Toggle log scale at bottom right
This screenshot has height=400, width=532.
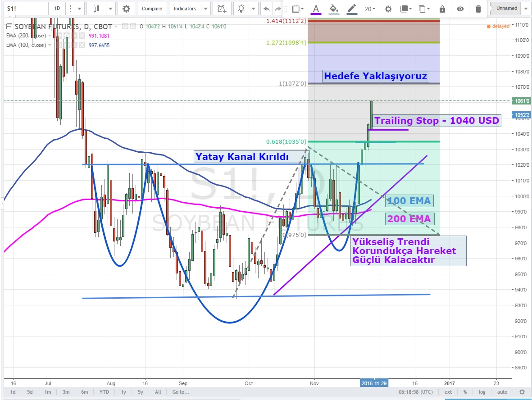click(x=482, y=392)
